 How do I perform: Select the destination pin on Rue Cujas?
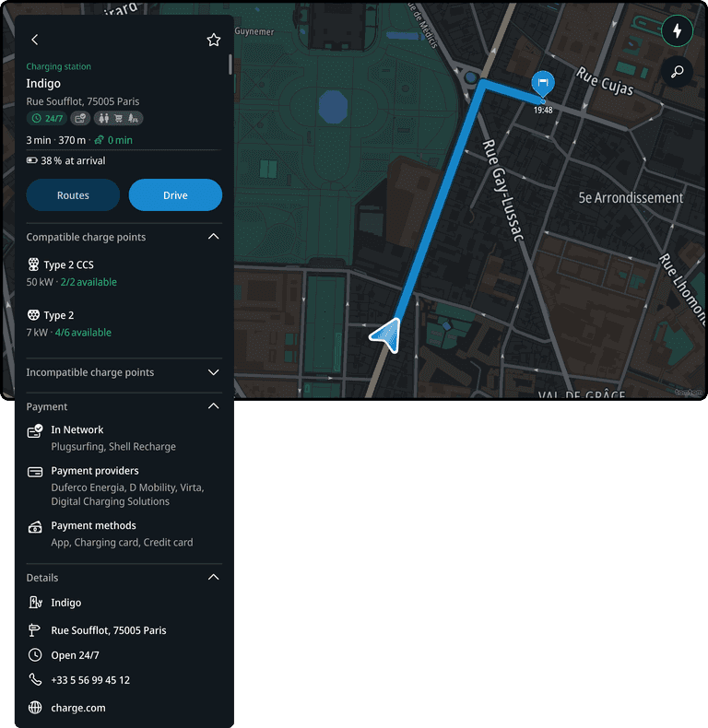coord(543,84)
